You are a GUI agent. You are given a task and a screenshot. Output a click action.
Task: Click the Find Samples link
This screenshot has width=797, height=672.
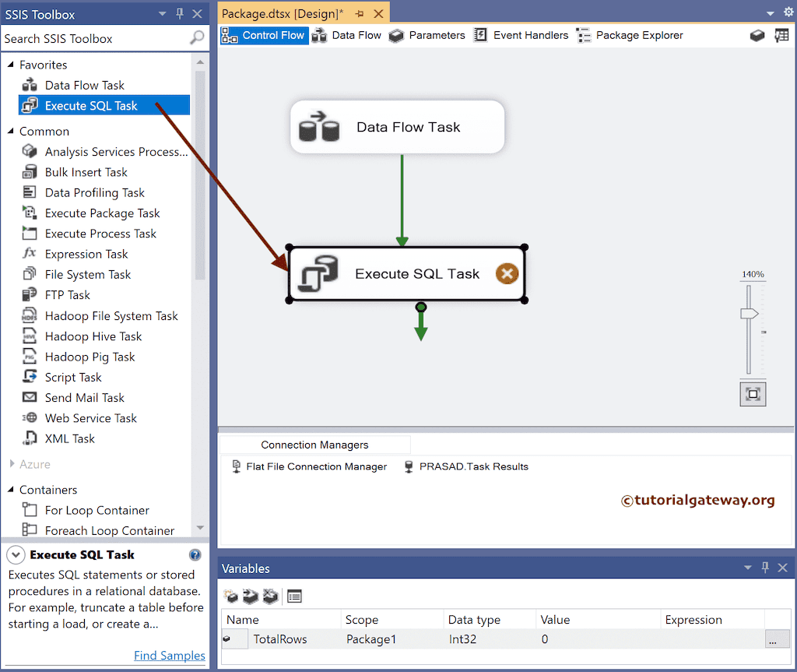169,656
